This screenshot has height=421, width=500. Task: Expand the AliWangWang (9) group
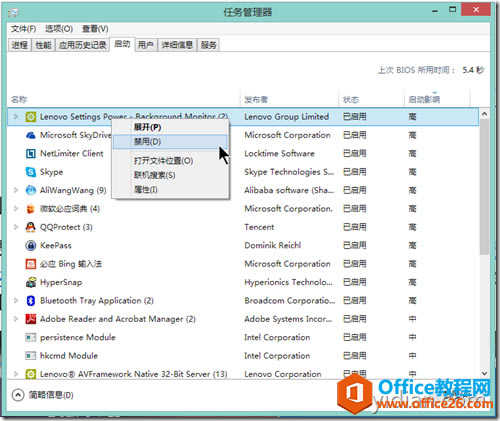16,190
